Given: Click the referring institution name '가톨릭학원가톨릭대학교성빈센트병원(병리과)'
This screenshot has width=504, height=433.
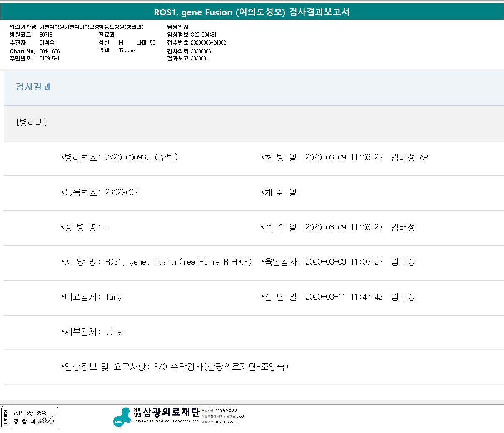Looking at the screenshot, I should point(92,27).
